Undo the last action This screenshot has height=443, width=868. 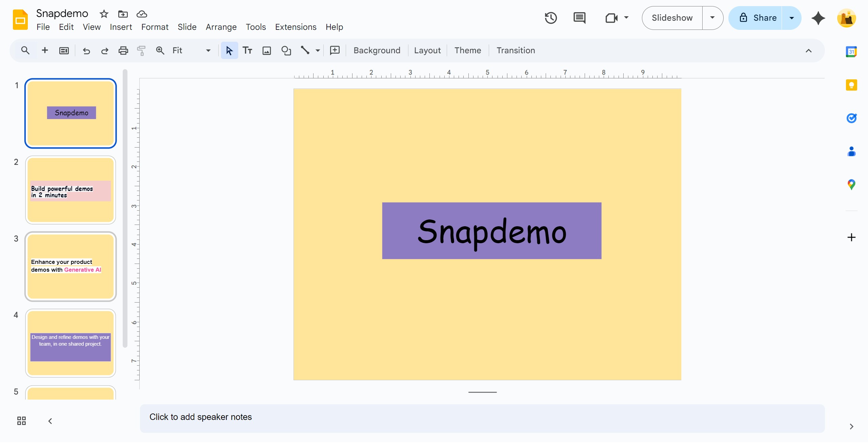point(86,51)
